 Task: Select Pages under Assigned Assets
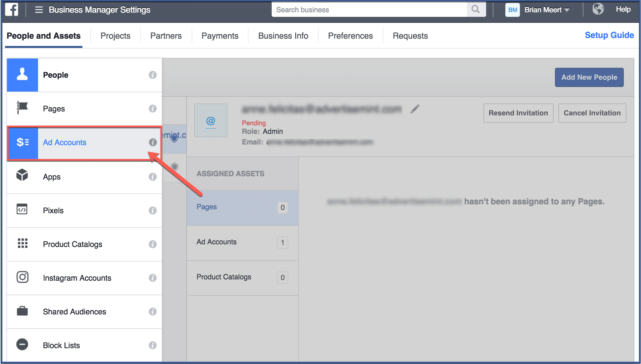pos(243,207)
